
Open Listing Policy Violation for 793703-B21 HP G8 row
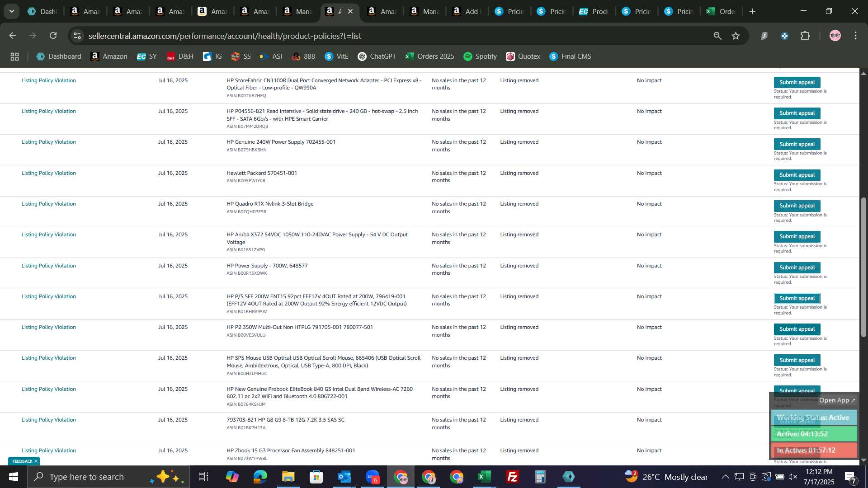(x=48, y=420)
